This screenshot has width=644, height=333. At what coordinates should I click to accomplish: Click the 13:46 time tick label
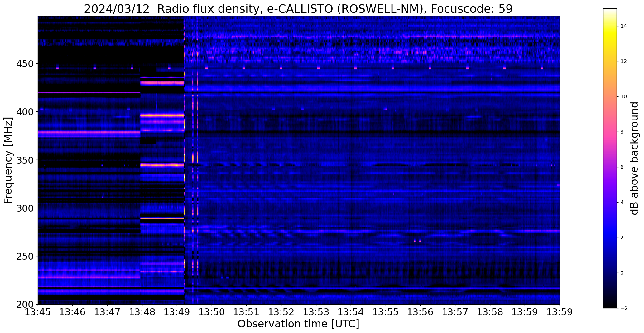73,312
